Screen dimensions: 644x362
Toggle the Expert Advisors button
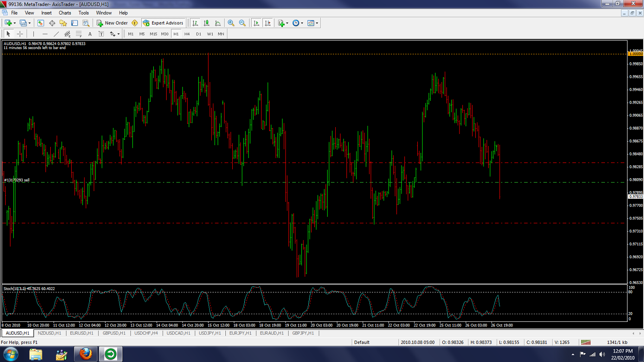pyautogui.click(x=163, y=23)
